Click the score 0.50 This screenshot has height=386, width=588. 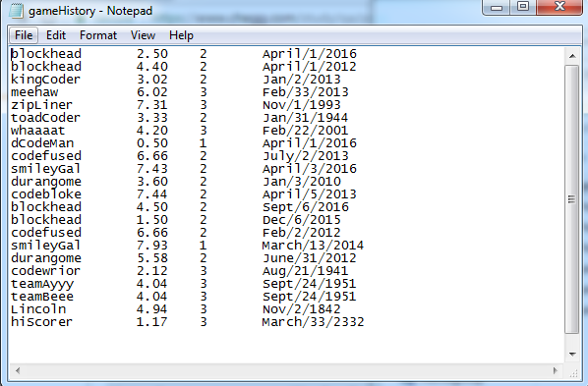pos(151,143)
